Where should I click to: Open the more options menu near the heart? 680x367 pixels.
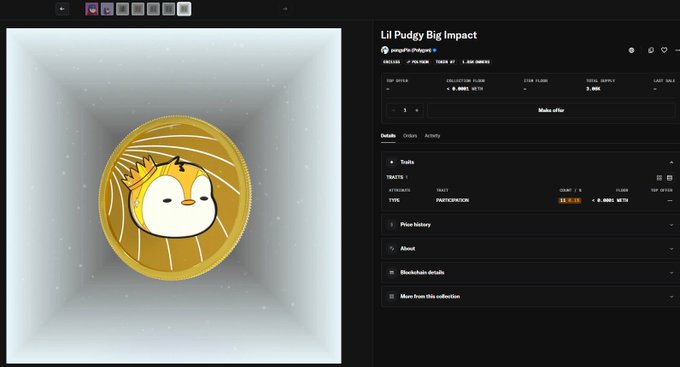click(677, 50)
